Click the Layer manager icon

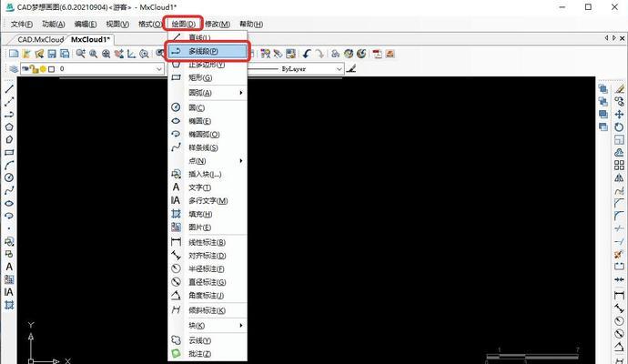click(14, 69)
